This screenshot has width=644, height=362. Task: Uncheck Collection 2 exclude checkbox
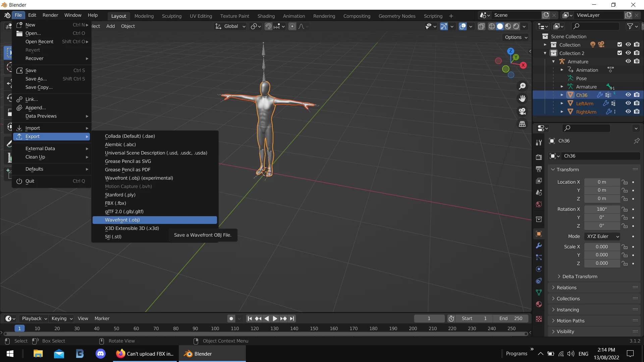[x=620, y=53]
